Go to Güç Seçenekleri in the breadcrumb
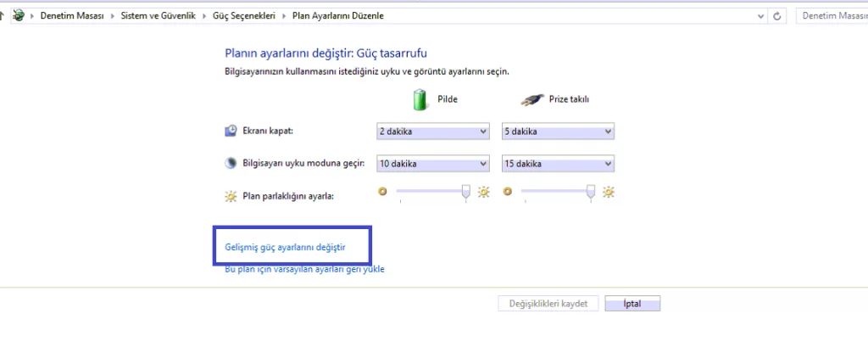 [x=248, y=16]
